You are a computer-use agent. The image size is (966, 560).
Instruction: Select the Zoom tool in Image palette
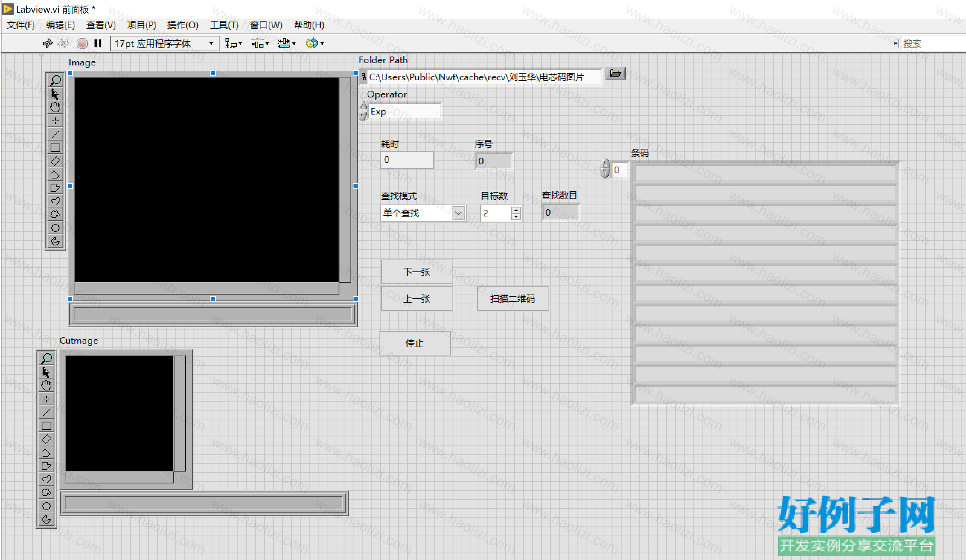[x=55, y=80]
